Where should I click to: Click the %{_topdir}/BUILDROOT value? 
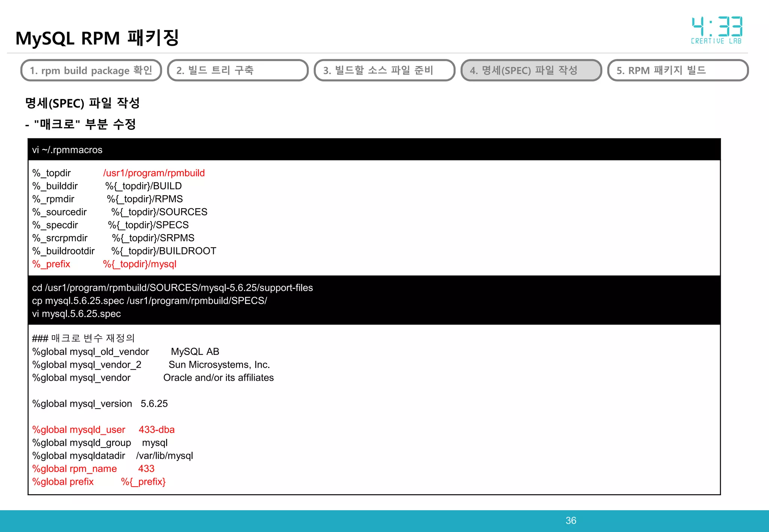coord(164,251)
